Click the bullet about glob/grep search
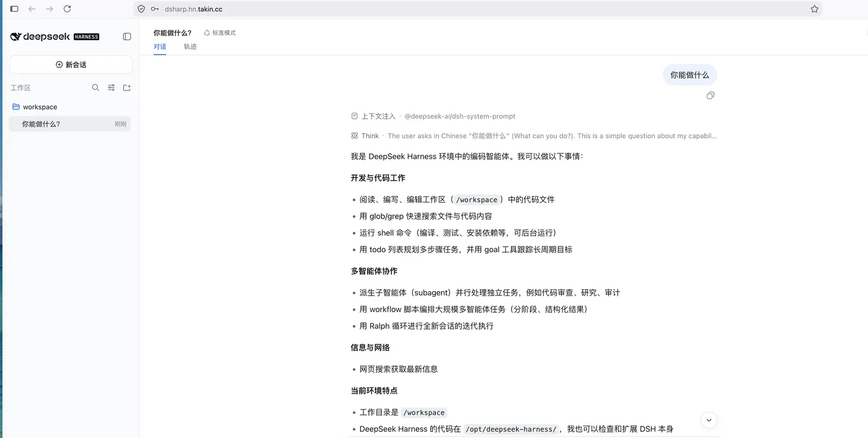Screen dimensions: 868x438 click(x=426, y=216)
